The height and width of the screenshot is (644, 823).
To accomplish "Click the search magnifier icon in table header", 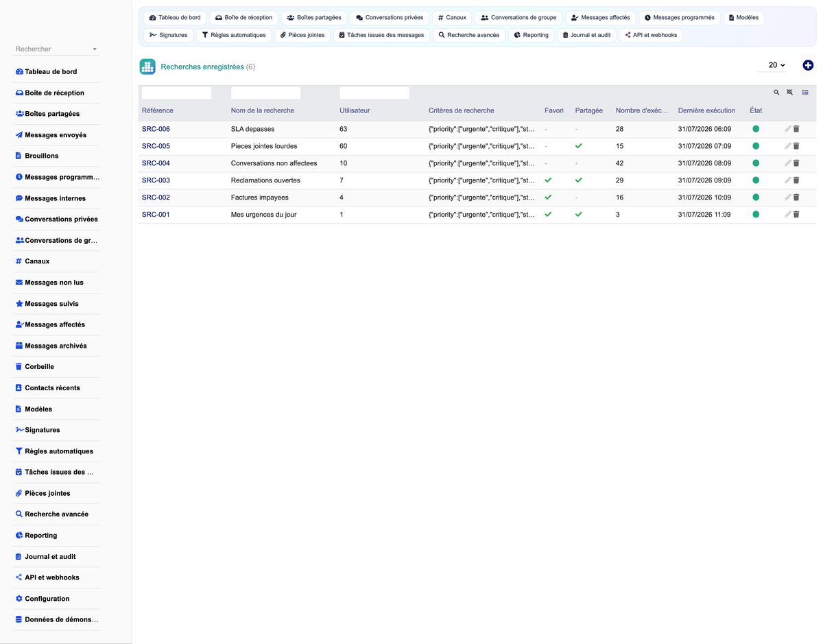I will pyautogui.click(x=776, y=93).
